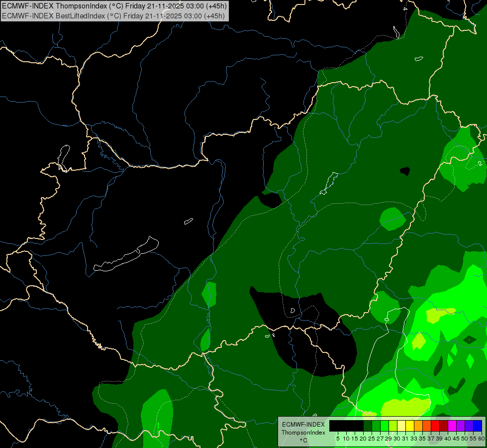
Task: Click the BestLiftedIndex title line at top
Action: pyautogui.click(x=113, y=15)
